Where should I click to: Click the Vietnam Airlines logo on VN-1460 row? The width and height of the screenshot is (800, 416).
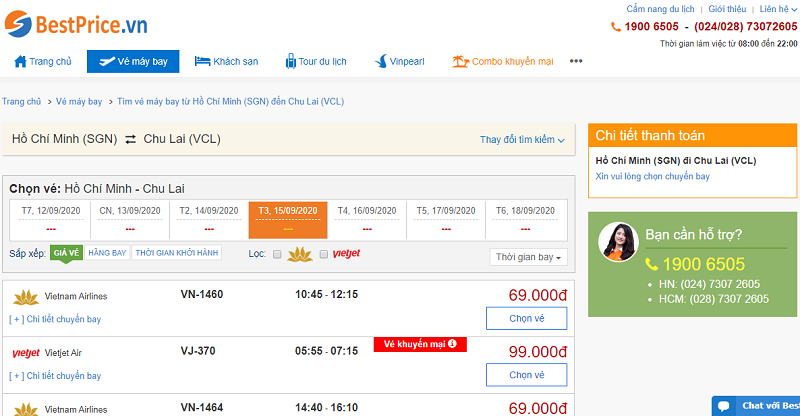pyautogui.click(x=26, y=297)
